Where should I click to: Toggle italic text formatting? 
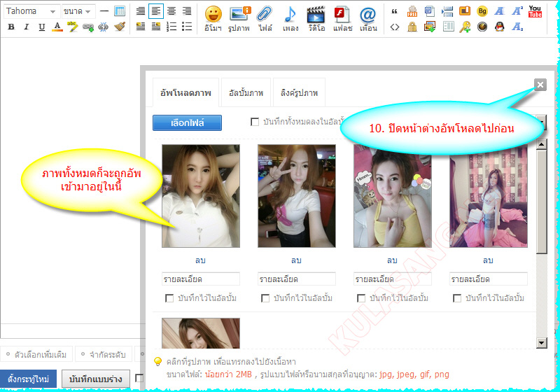tap(26, 27)
